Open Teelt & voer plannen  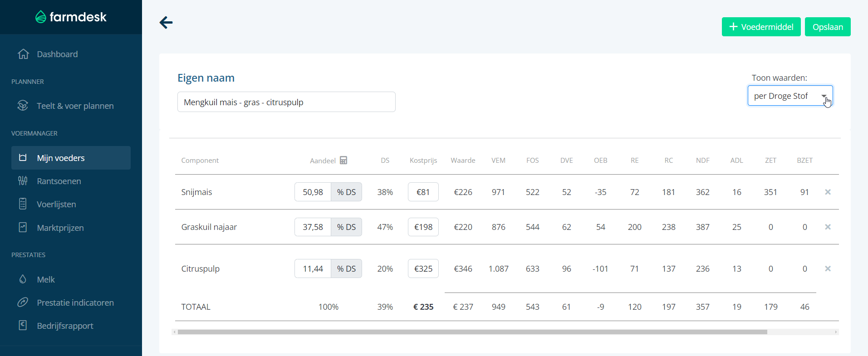[x=75, y=106]
